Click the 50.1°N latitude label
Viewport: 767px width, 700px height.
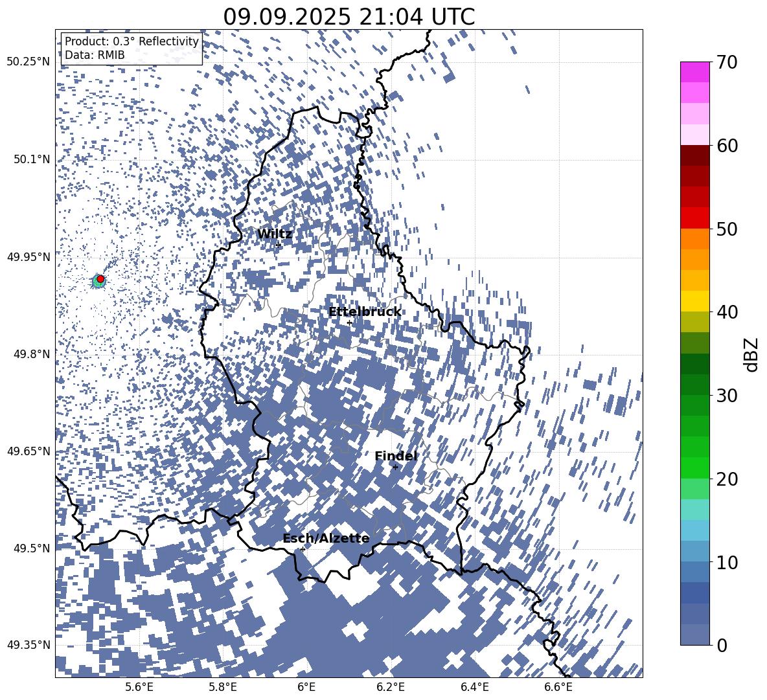tap(32, 159)
